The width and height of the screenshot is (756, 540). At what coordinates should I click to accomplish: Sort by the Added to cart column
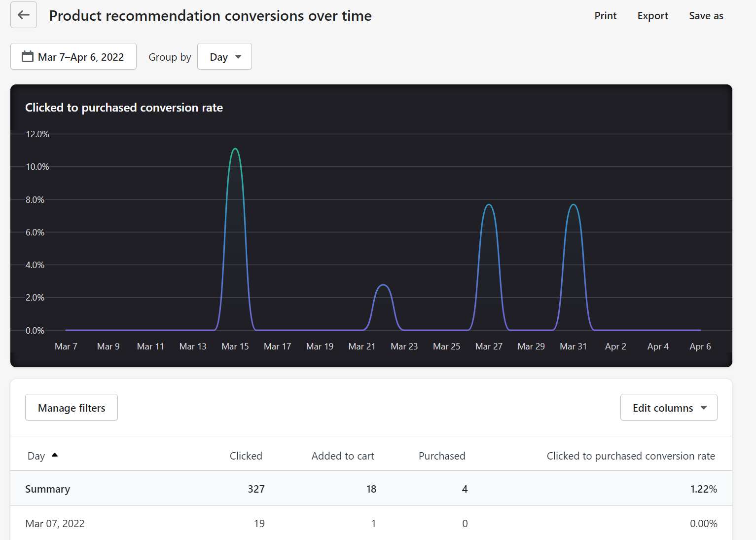[x=343, y=456]
